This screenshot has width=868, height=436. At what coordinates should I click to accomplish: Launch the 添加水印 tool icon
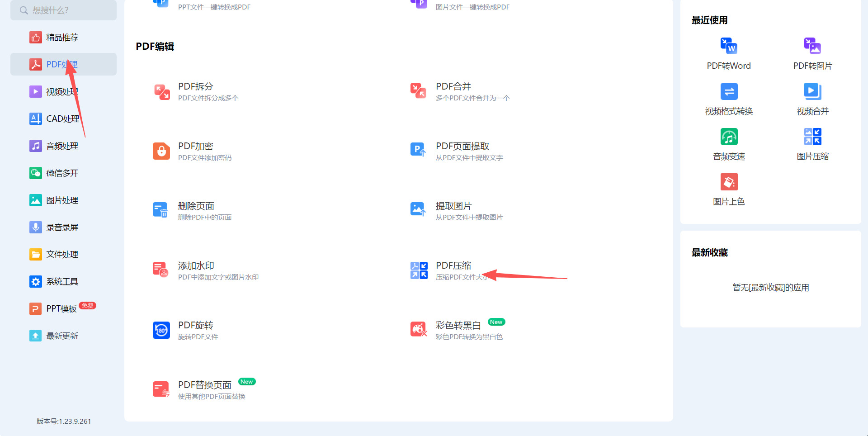coord(160,270)
